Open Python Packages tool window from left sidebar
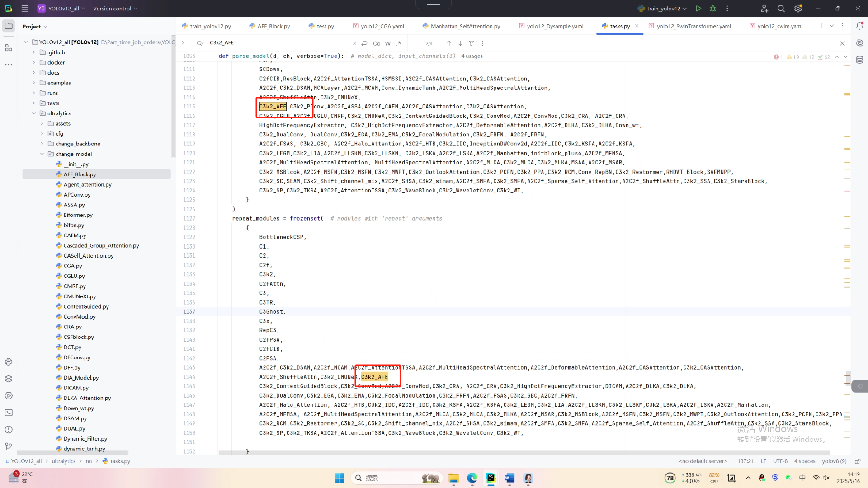This screenshot has height=488, width=868. pyautogui.click(x=8, y=379)
